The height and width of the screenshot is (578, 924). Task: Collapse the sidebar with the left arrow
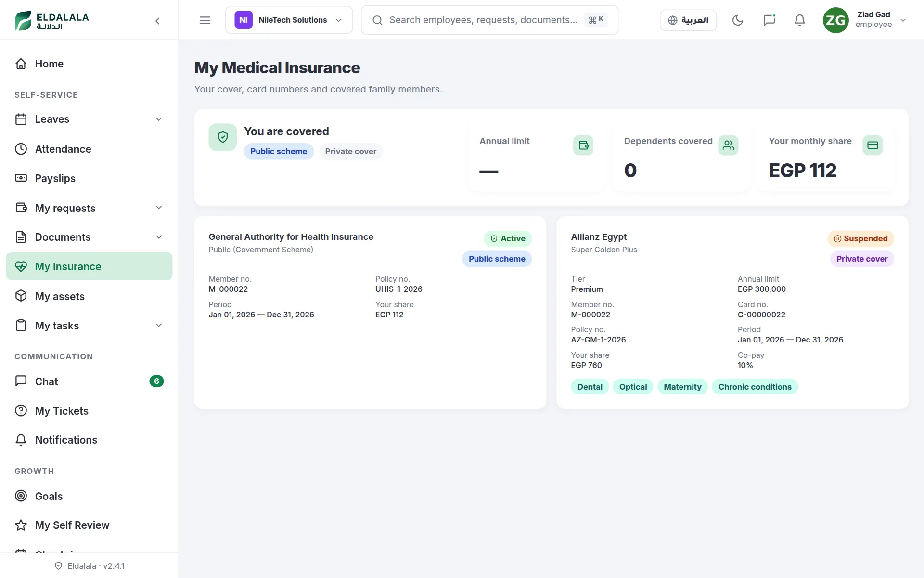[157, 20]
